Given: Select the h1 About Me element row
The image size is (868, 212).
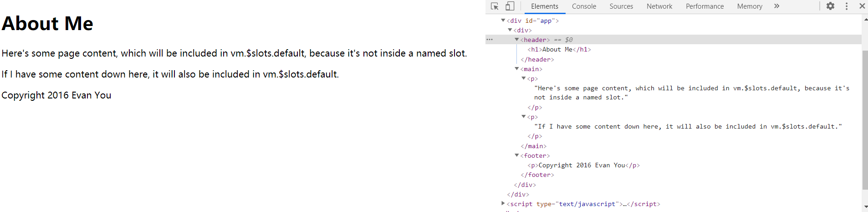Looking at the screenshot, I should 559,49.
